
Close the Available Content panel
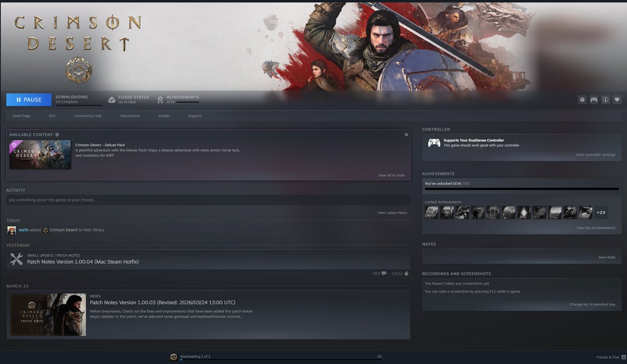(x=407, y=135)
